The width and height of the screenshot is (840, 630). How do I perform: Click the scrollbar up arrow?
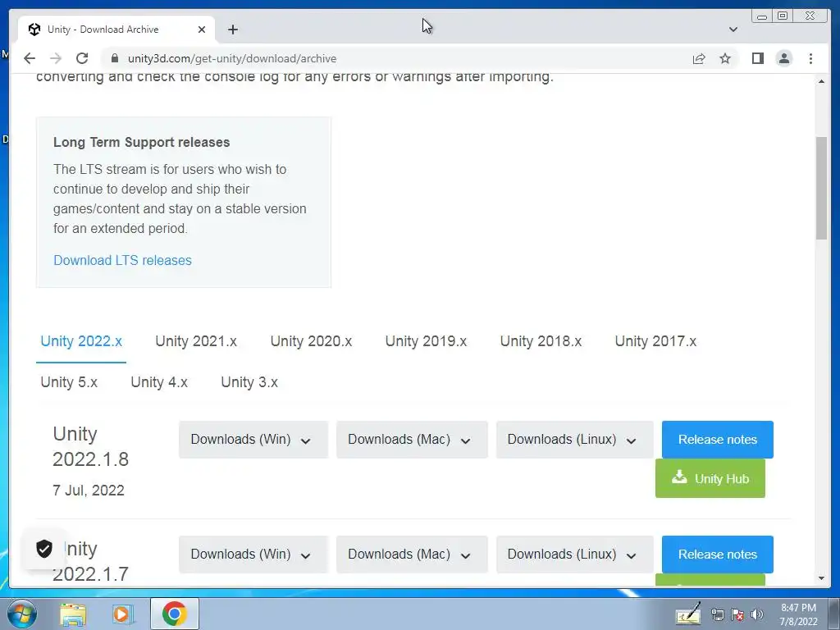coord(821,81)
